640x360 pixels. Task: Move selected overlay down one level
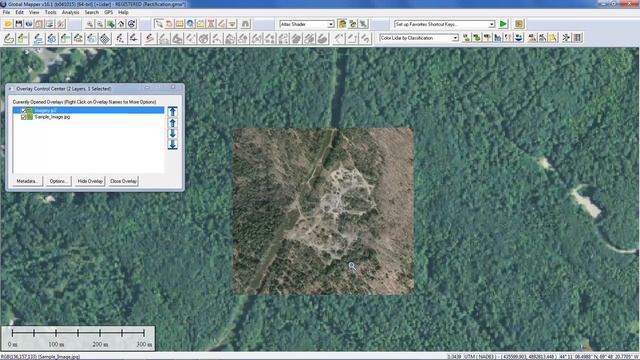173,133
